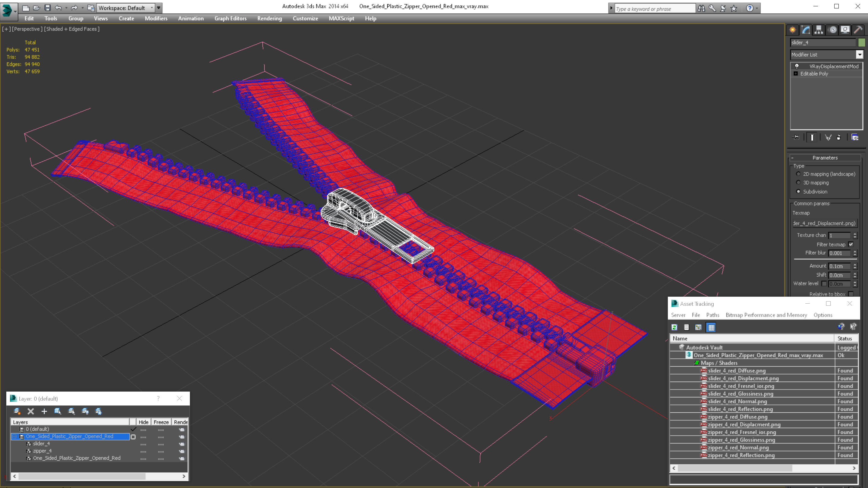The image size is (868, 488).
Task: Uncheck the Filter texmap checkbox
Action: click(x=851, y=245)
